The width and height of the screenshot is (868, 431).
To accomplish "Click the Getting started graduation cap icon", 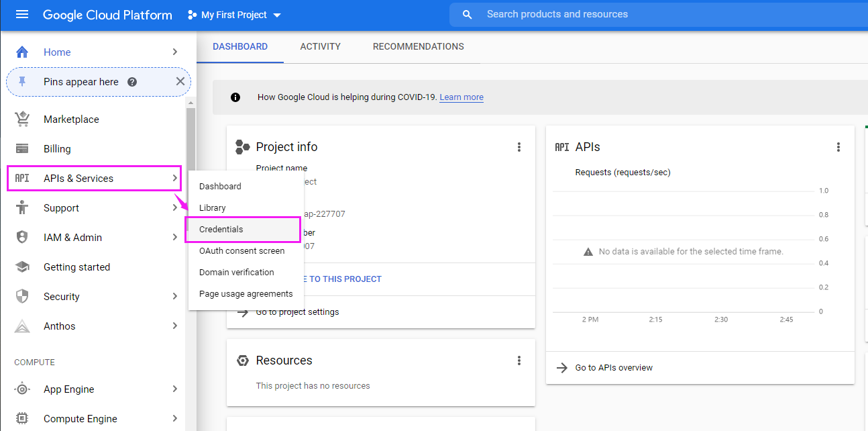I will point(22,267).
